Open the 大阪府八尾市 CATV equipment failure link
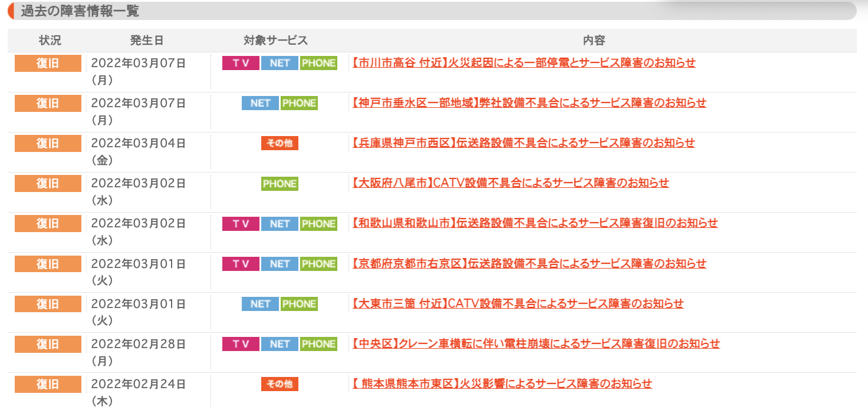 point(510,183)
